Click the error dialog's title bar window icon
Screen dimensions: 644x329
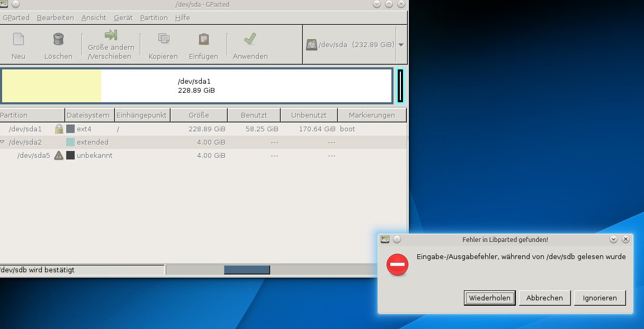click(x=385, y=239)
